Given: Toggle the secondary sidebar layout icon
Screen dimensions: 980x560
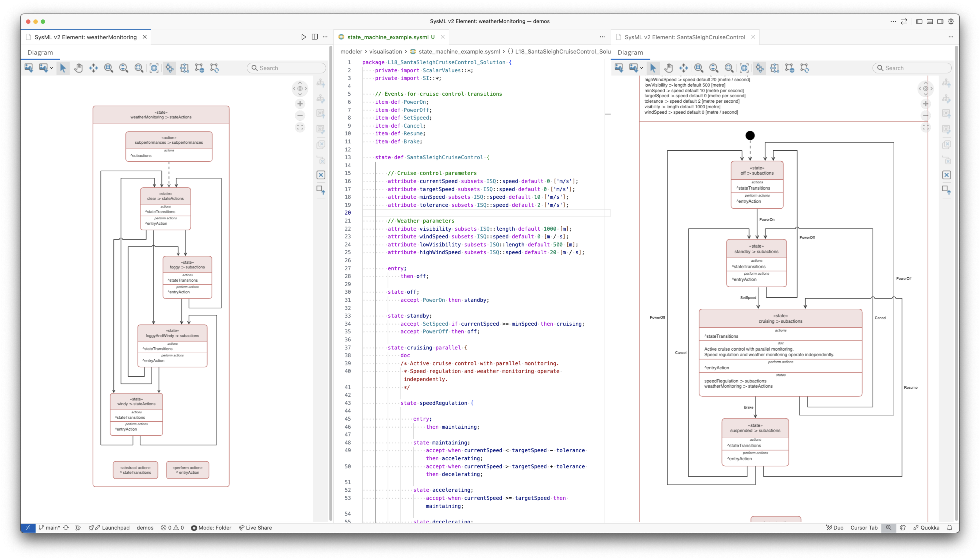Looking at the screenshot, I should coord(940,21).
